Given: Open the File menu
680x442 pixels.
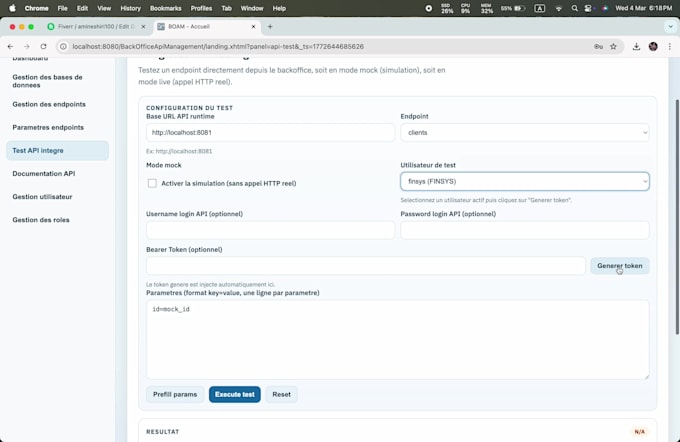Looking at the screenshot, I should (x=62, y=8).
